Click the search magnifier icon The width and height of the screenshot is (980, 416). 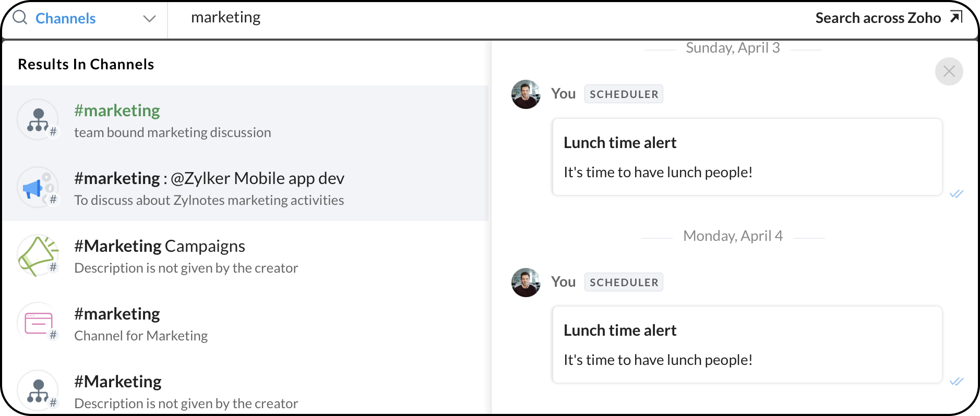coord(20,18)
